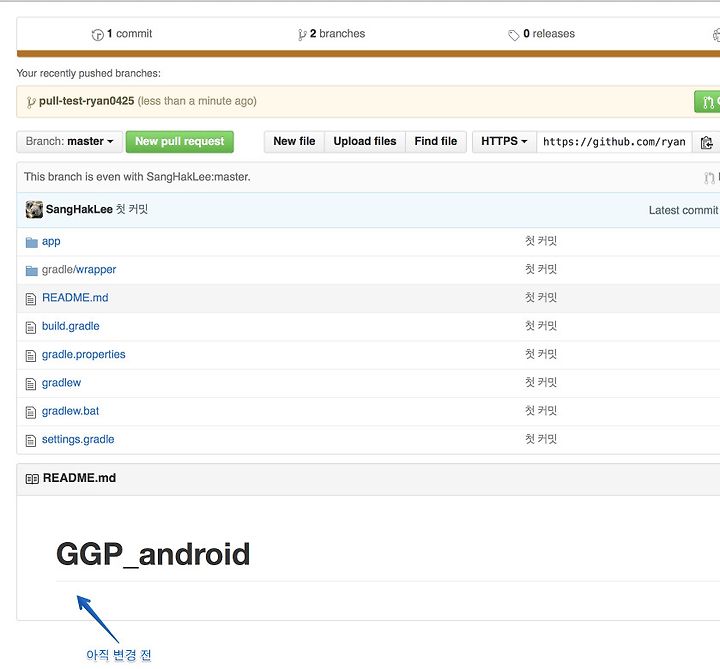Click the GGP_android README heading
720x669 pixels.
click(153, 554)
